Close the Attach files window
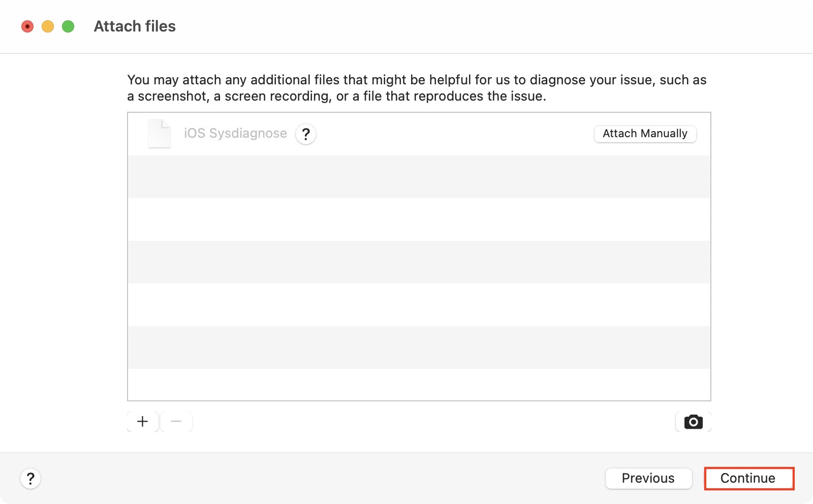813x504 pixels. 27,26
